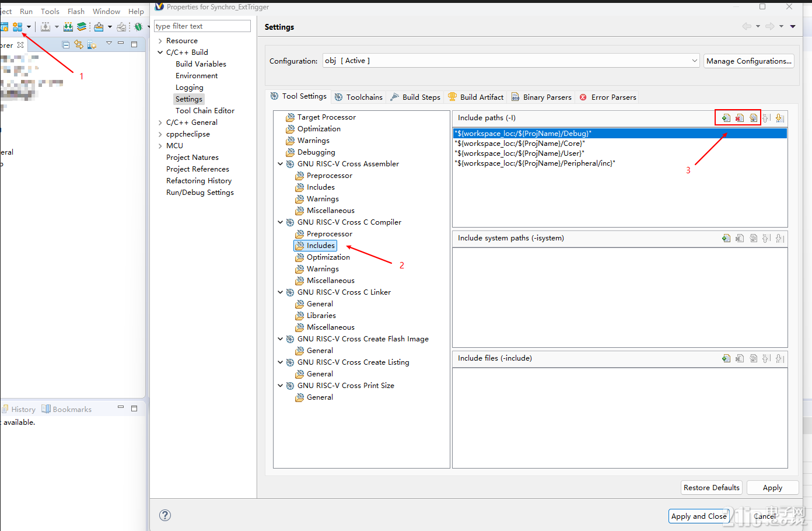Collapse GNU RISC-V Cross C Linker node
812x531 pixels.
(281, 292)
